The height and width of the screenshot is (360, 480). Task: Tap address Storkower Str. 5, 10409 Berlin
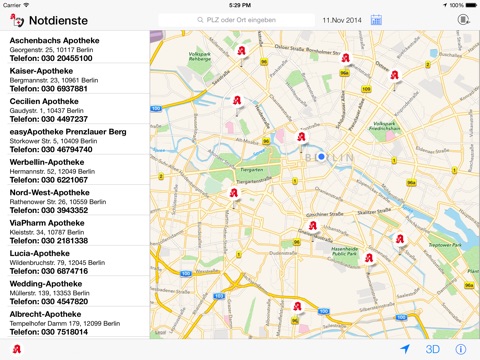[x=53, y=141]
